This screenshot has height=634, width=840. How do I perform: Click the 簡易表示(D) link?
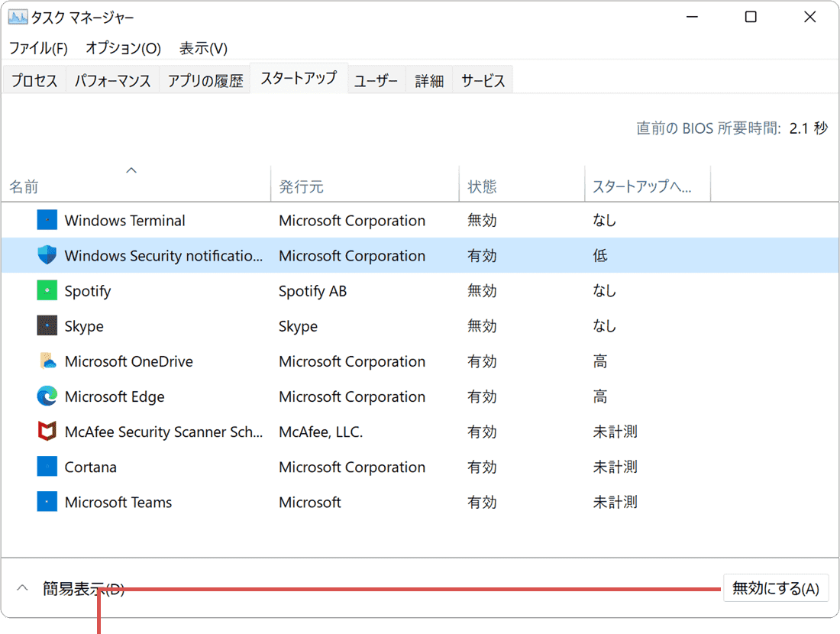[x=83, y=589]
